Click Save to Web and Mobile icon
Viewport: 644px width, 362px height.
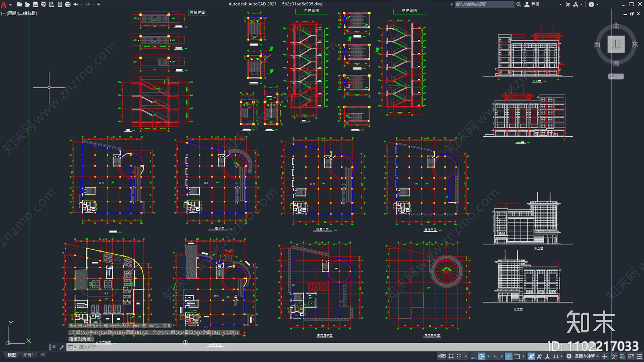click(x=60, y=4)
